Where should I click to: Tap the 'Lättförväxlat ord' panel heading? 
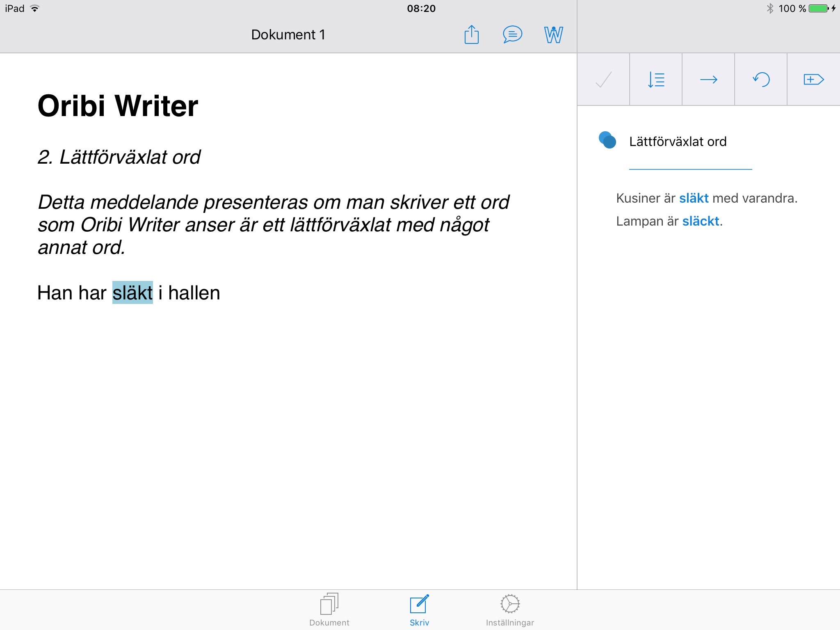(678, 142)
